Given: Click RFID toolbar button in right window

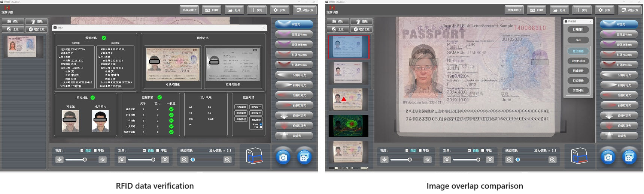Looking at the screenshot, I should (537, 10).
